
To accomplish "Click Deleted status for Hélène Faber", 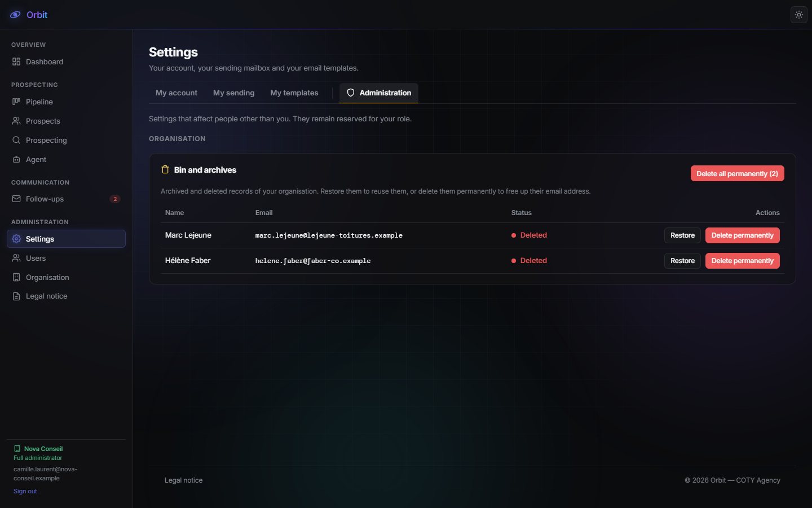I will point(529,261).
